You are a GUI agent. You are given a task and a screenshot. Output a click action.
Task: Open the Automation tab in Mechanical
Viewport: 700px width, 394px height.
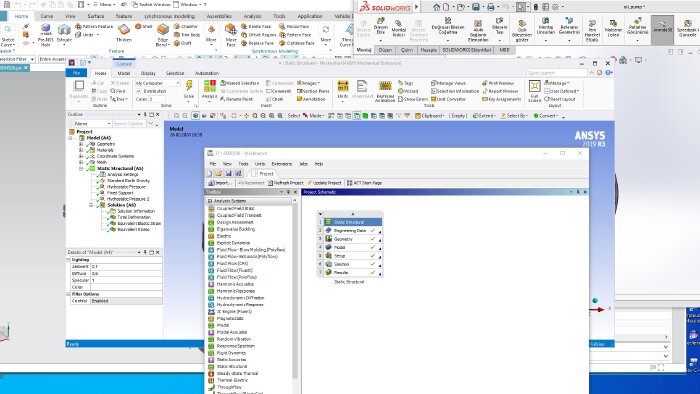point(207,73)
